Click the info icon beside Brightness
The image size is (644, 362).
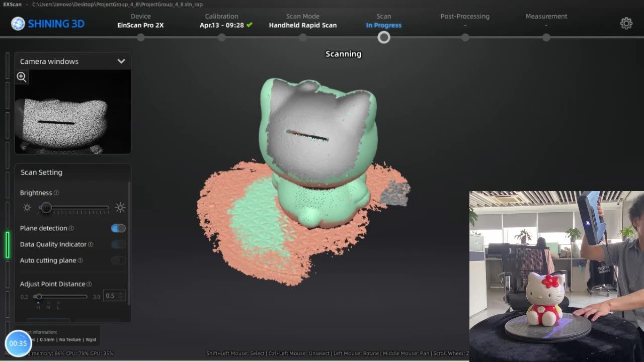(x=55, y=193)
